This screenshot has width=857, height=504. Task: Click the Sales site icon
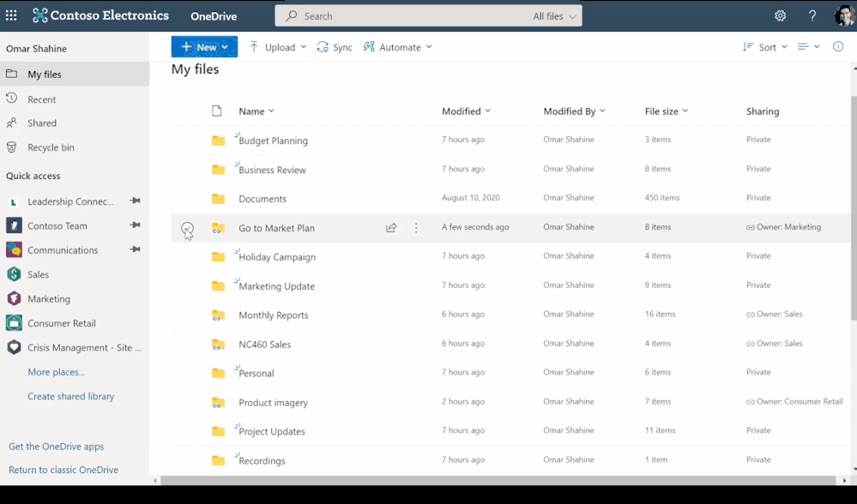point(14,274)
